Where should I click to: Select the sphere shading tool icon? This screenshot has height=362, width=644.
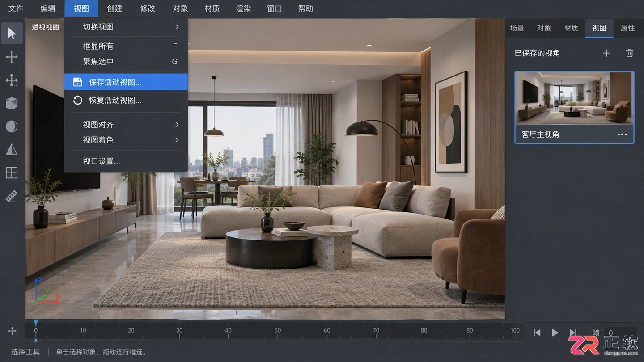(x=12, y=126)
